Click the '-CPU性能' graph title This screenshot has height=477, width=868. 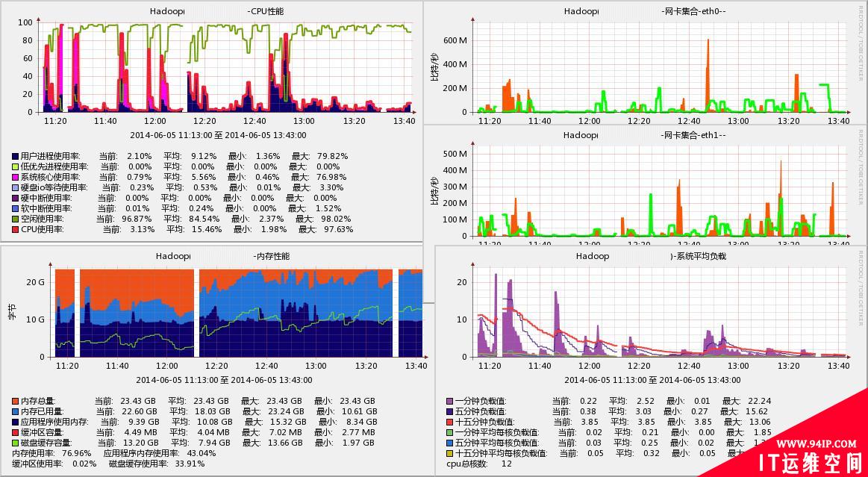[265, 10]
